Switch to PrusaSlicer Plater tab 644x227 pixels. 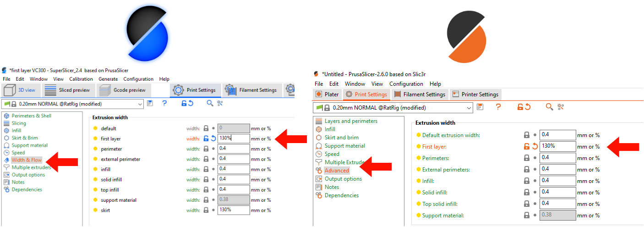[x=327, y=94]
